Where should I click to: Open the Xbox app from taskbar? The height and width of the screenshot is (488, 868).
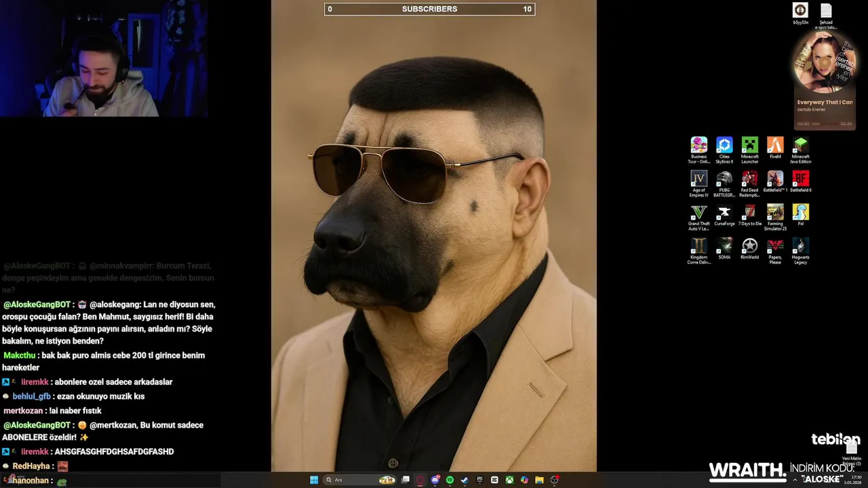point(509,480)
